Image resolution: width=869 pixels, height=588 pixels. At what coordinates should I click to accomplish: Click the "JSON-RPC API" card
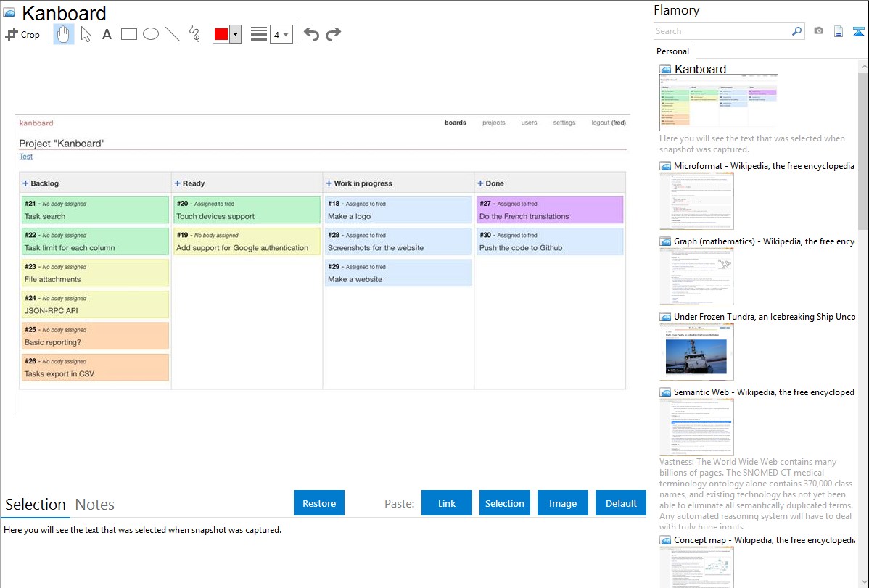pos(95,305)
